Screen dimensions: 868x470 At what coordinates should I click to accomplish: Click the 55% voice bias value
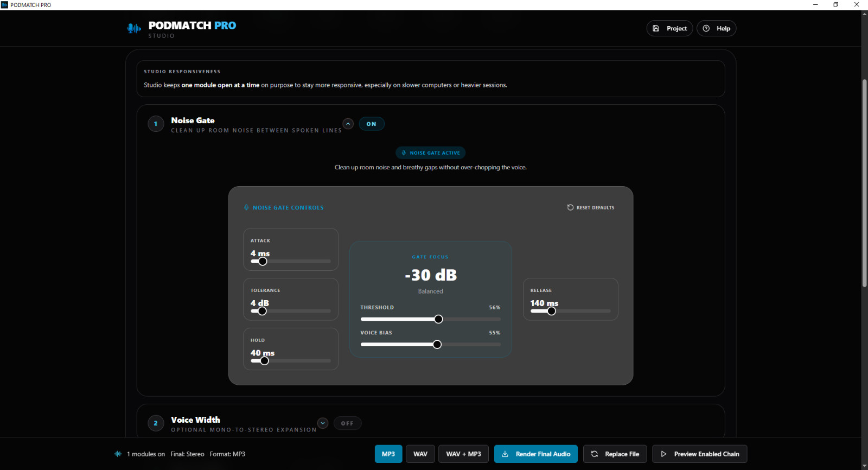494,333
